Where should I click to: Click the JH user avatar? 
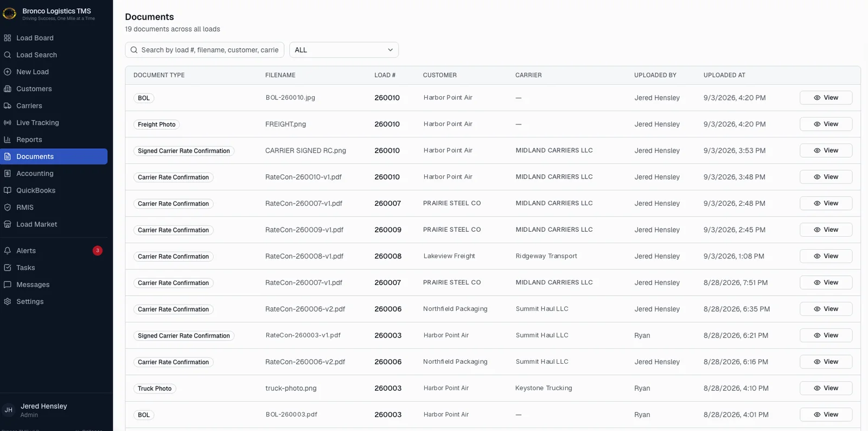[9, 410]
